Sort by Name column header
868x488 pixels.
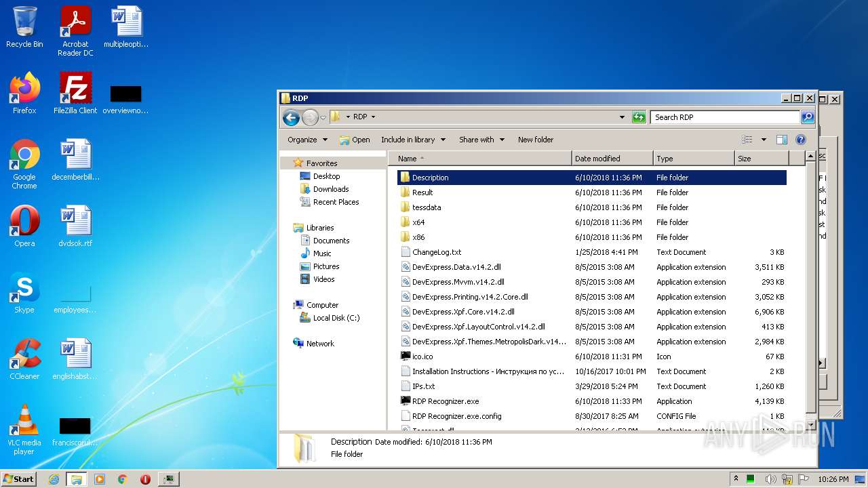pos(480,159)
